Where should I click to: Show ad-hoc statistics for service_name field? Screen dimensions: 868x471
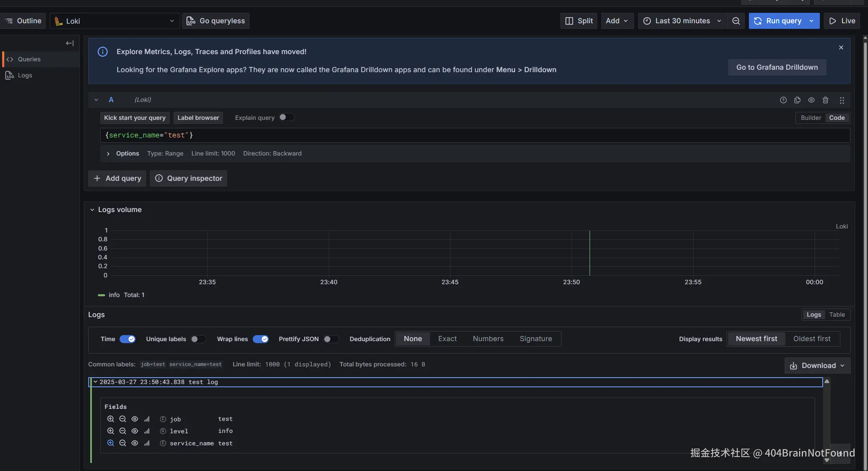coord(147,443)
